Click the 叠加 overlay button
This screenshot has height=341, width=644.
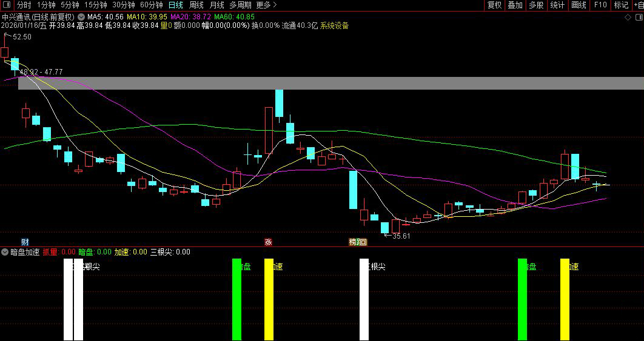[x=515, y=5]
